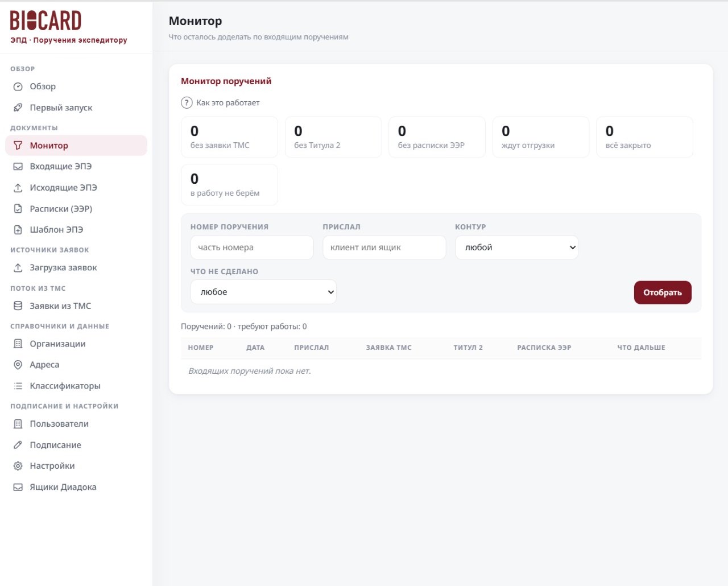Open Заявки из ТМС page
The image size is (728, 586).
(x=76, y=306)
